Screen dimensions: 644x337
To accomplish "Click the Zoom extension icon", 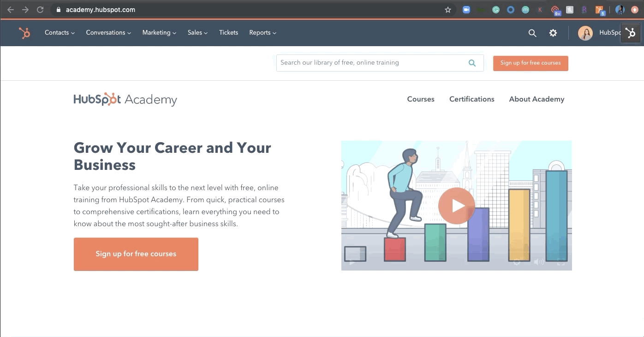I will coord(466,10).
